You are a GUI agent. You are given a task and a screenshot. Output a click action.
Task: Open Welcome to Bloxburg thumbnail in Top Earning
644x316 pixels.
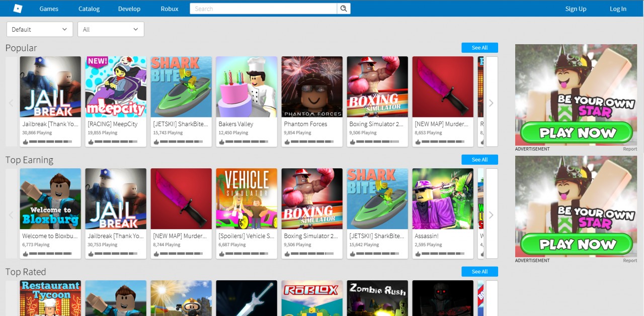50,199
